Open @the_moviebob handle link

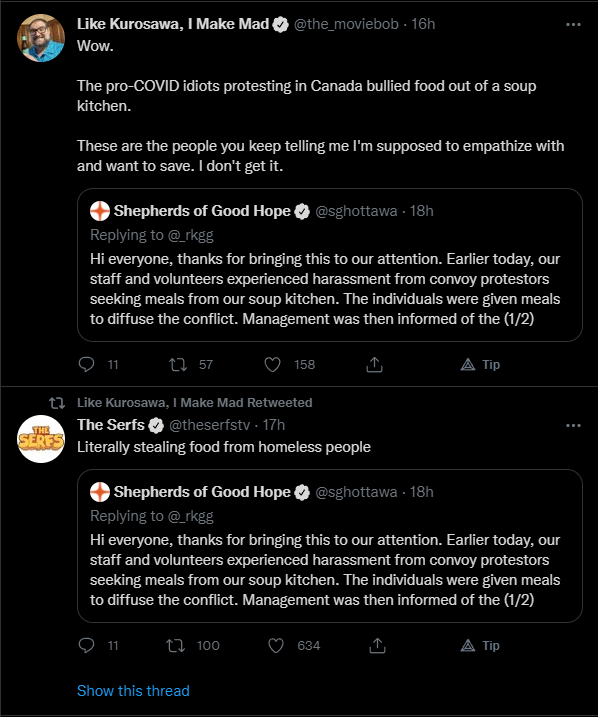point(346,24)
